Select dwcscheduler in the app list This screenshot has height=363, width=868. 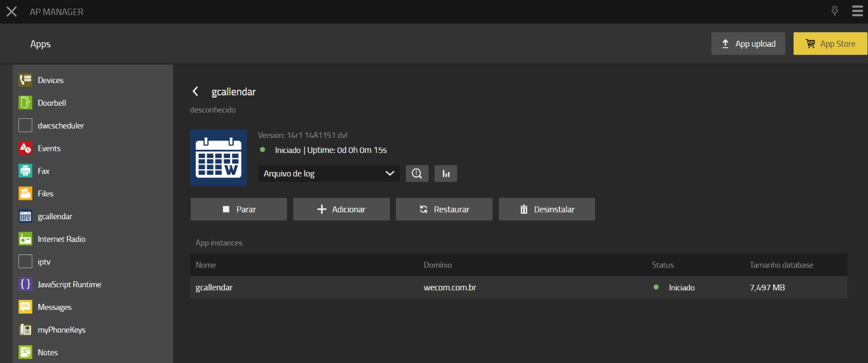click(61, 126)
